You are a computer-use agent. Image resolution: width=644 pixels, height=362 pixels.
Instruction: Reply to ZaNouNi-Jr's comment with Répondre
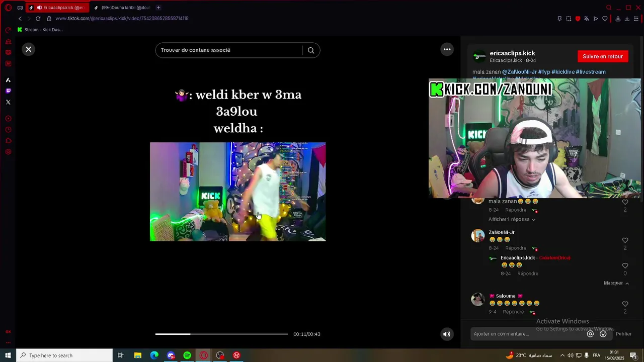pos(515,248)
